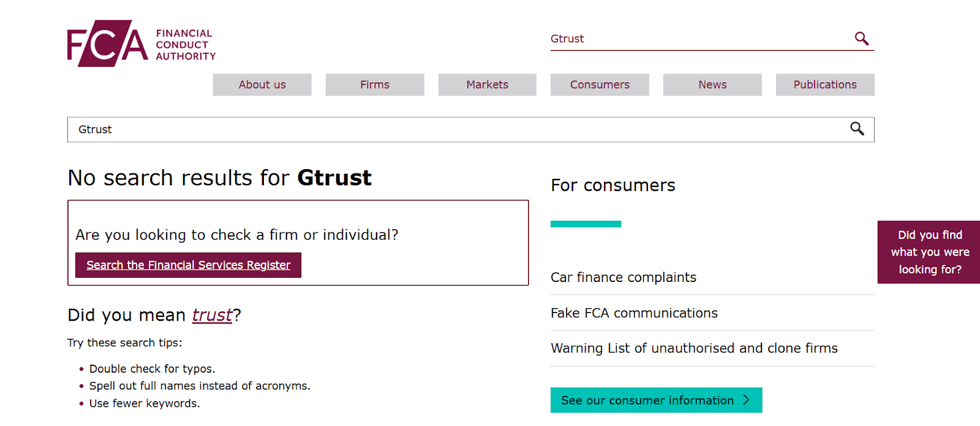Open Fake FCA communications link
980x426 pixels.
point(635,313)
